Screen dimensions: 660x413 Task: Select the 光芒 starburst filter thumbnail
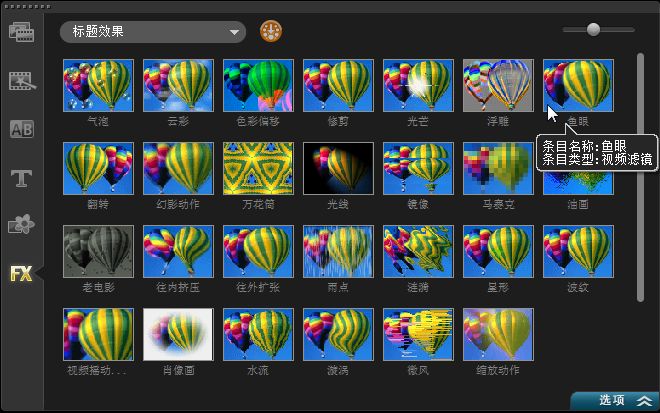(x=418, y=85)
